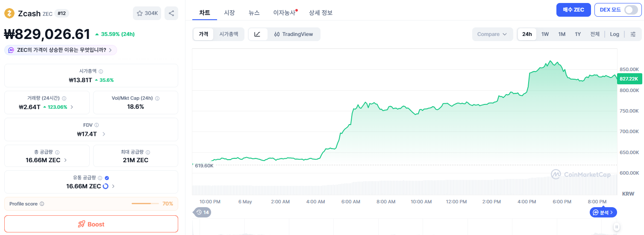Click the info icon next to 총 공급량
This screenshot has width=644, height=235.
[x=57, y=152]
